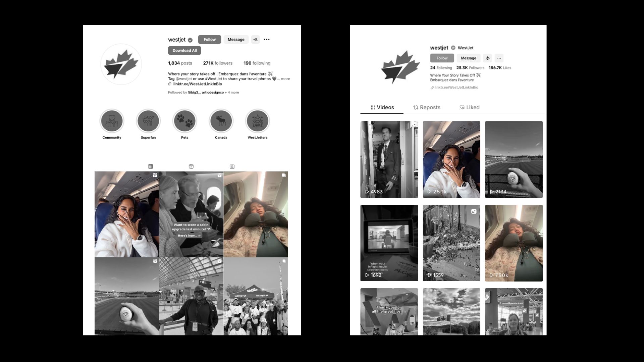Switch to the Instagram tagged posts tab
Screen dimensions: 644x362
pos(232,167)
